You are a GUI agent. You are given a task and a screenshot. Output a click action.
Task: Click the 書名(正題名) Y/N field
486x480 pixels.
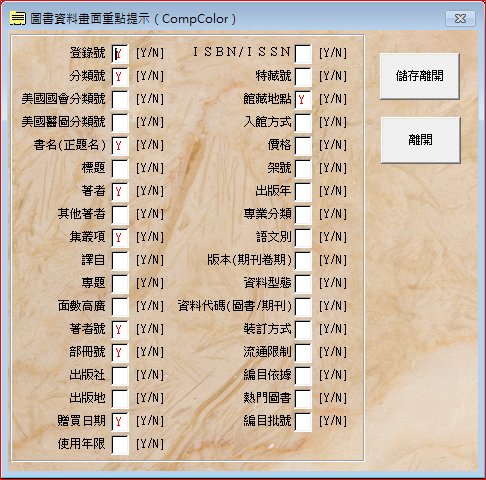coord(120,146)
